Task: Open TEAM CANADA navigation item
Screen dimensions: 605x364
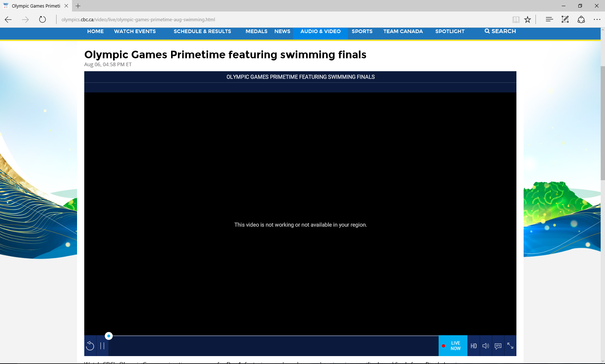Action: (x=403, y=31)
